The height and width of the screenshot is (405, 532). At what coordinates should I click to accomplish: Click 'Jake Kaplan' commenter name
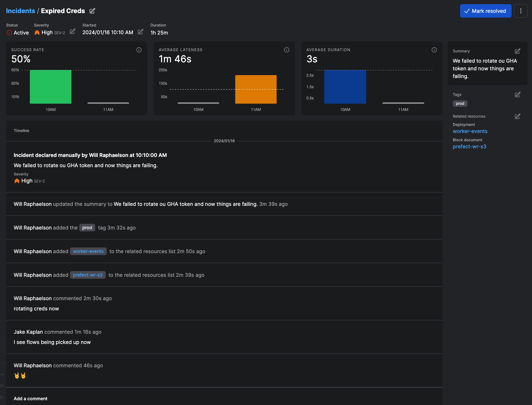click(28, 332)
